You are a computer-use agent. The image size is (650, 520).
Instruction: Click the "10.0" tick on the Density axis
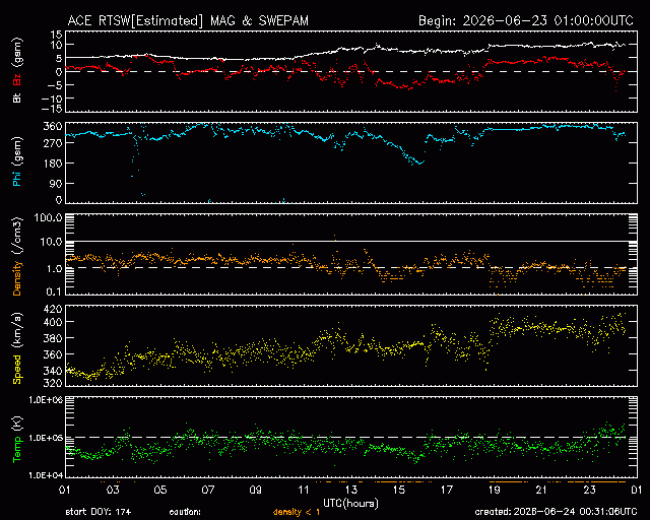pyautogui.click(x=51, y=241)
